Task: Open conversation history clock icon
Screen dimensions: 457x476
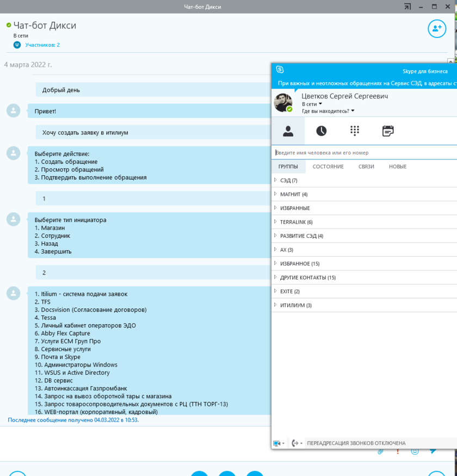Action: click(322, 131)
